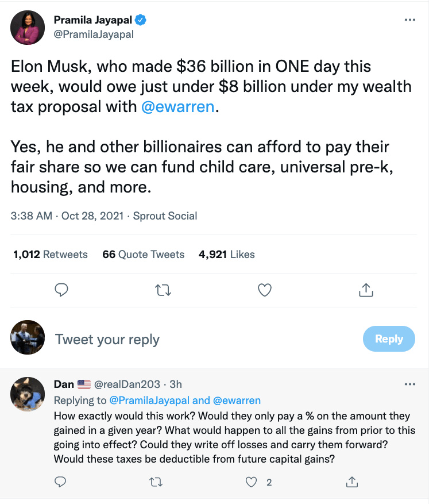The image size is (429, 504).
Task: Reply to Pramila Jayapal's tweet icon
Action: (61, 291)
